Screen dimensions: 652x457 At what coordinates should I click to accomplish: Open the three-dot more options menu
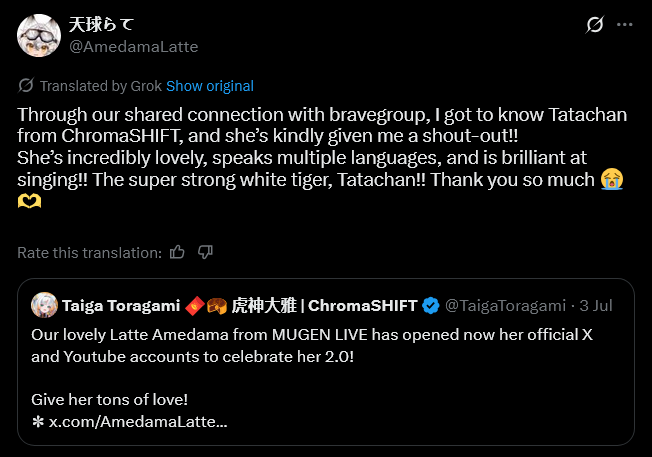point(624,25)
